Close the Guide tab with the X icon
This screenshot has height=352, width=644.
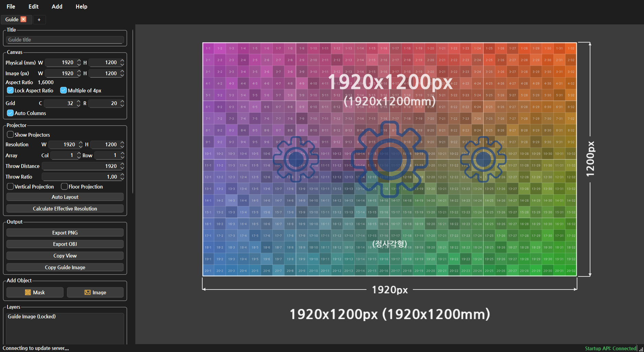(23, 19)
